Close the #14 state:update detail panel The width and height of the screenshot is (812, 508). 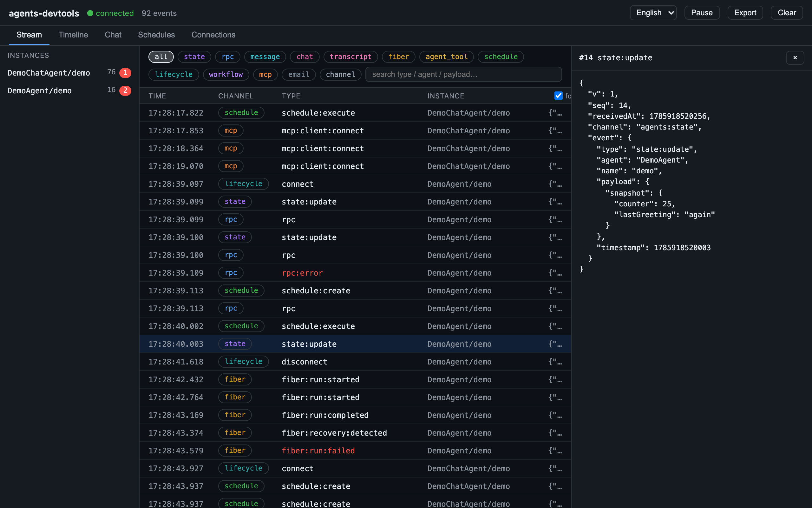click(x=795, y=57)
